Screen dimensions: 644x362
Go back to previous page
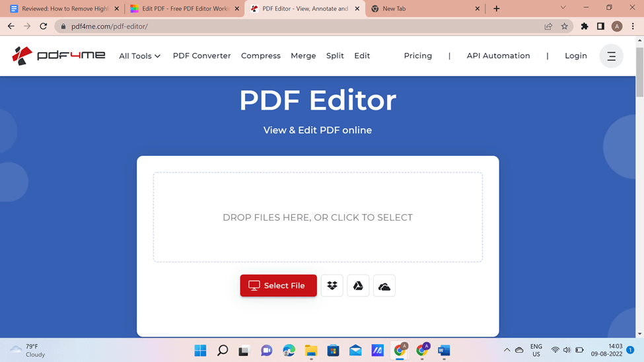coord(11,26)
